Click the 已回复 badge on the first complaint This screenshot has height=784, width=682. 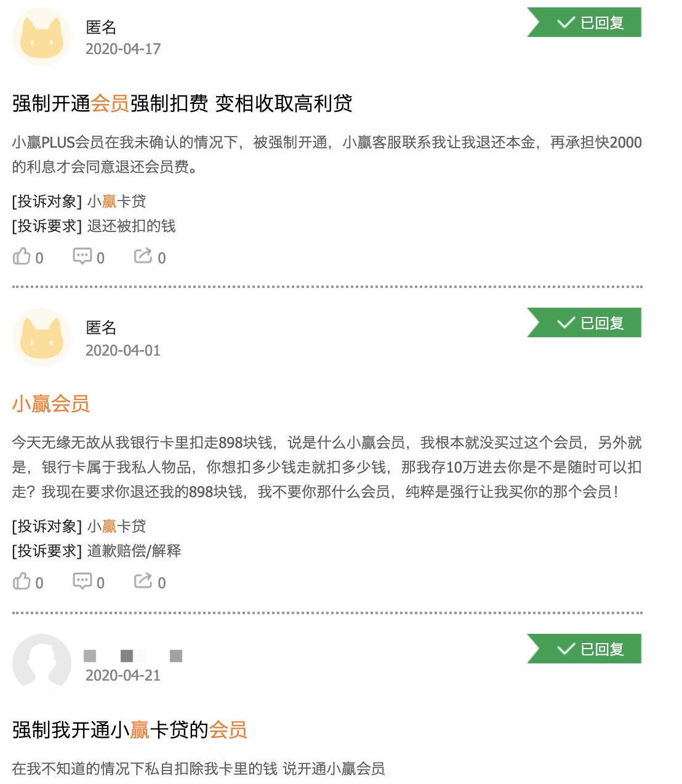[x=584, y=23]
